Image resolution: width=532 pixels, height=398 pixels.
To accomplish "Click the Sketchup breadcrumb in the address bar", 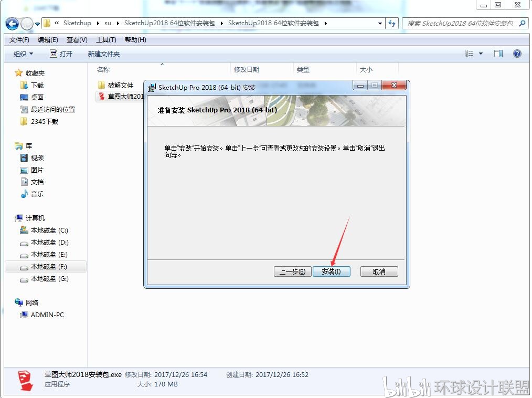I will pyautogui.click(x=77, y=23).
